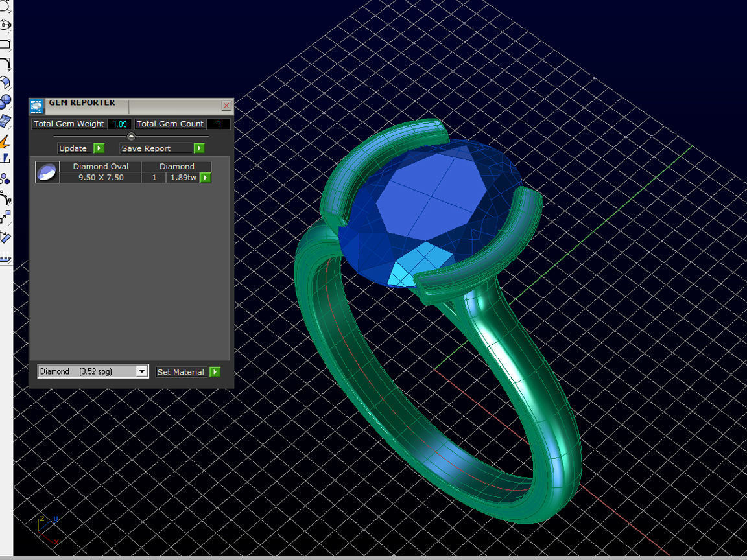This screenshot has width=747, height=560.
Task: Click the Update button
Action: [75, 148]
